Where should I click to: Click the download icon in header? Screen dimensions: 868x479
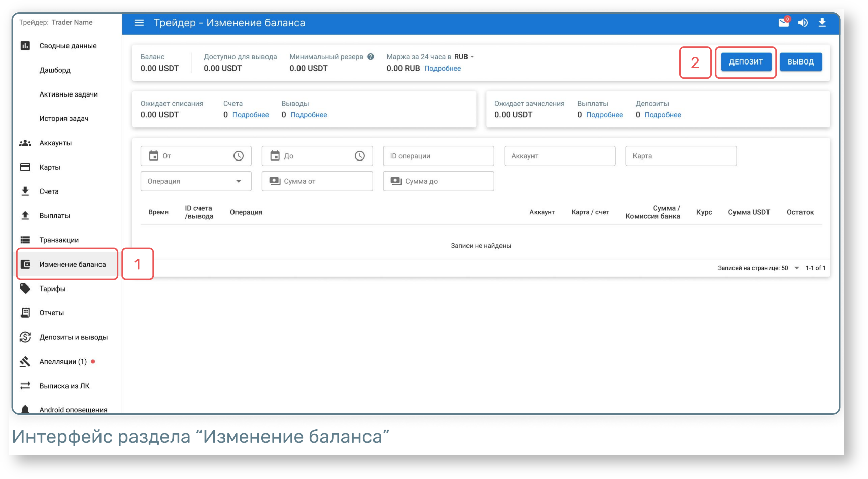[822, 23]
